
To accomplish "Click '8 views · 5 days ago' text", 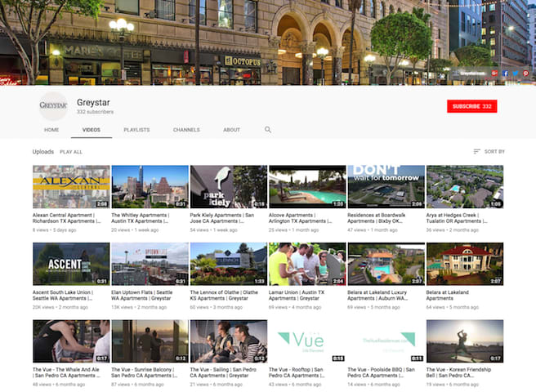I will pyautogui.click(x=55, y=230).
